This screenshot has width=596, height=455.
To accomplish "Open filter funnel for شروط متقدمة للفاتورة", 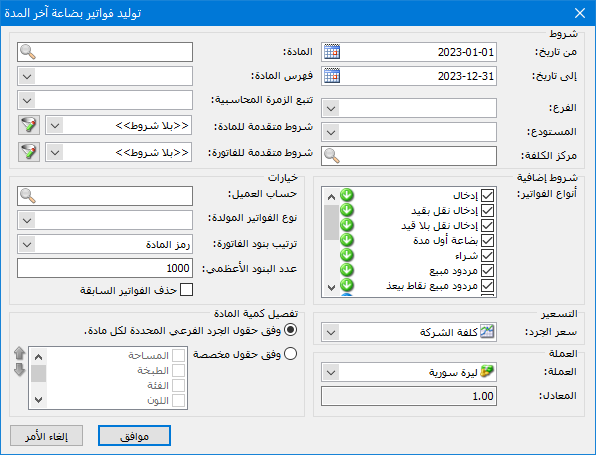I will 29,152.
